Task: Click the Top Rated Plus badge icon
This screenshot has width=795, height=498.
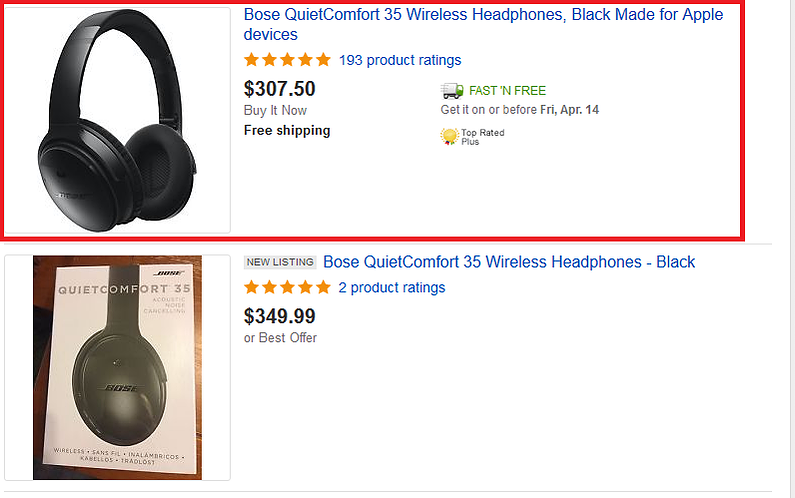Action: coord(449,136)
